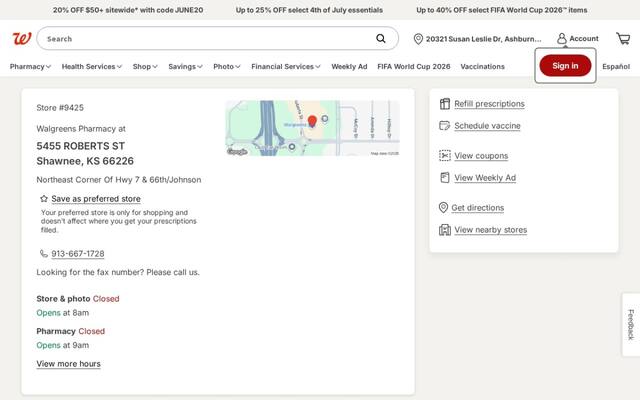Expand the Financial Services dropdown
The image size is (640, 400).
pyautogui.click(x=286, y=66)
